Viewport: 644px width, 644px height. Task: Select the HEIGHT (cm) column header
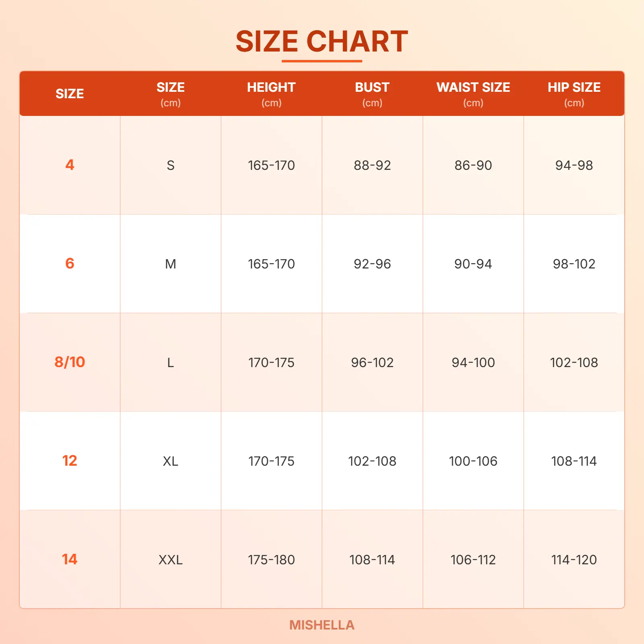[x=271, y=93]
